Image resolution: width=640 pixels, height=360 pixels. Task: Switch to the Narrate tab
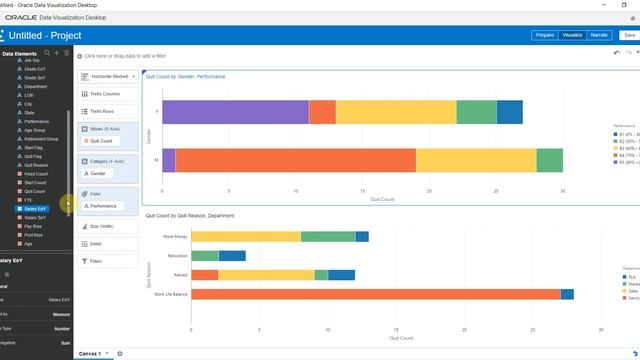pos(599,36)
